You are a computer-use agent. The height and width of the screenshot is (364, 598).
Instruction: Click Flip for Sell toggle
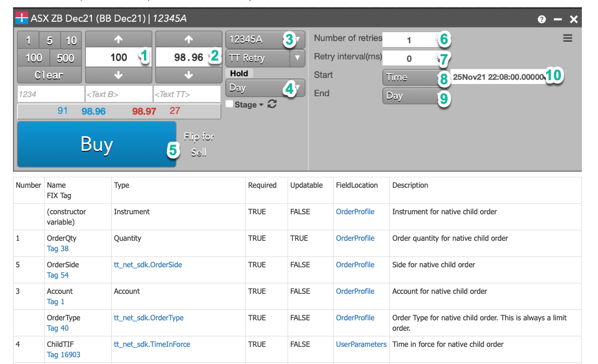199,145
